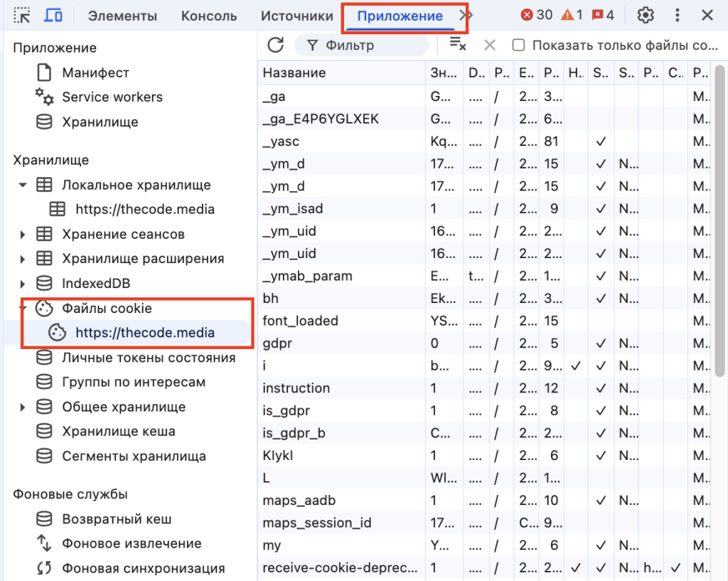Screen dimensions: 728x581
Task: Open DevTools settings gear
Action: [646, 16]
